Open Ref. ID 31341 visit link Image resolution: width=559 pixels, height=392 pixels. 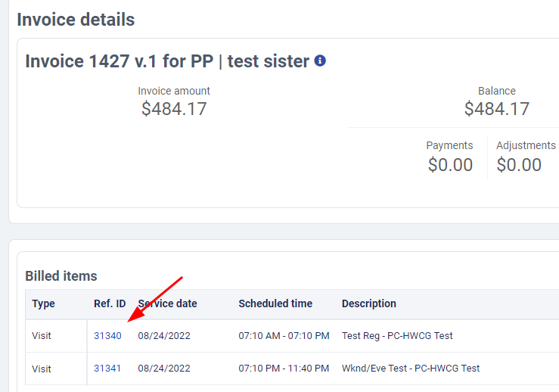(107, 369)
